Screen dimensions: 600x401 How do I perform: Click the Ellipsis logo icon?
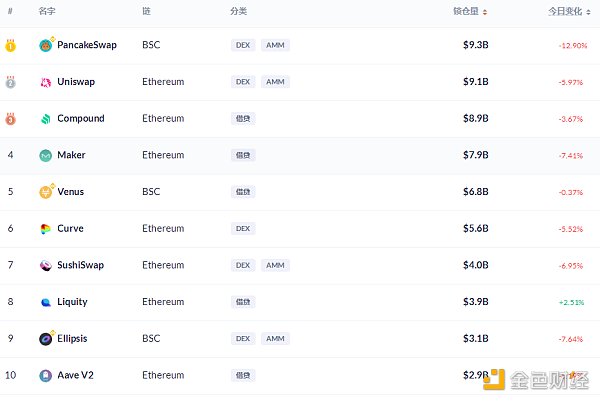pos(46,339)
